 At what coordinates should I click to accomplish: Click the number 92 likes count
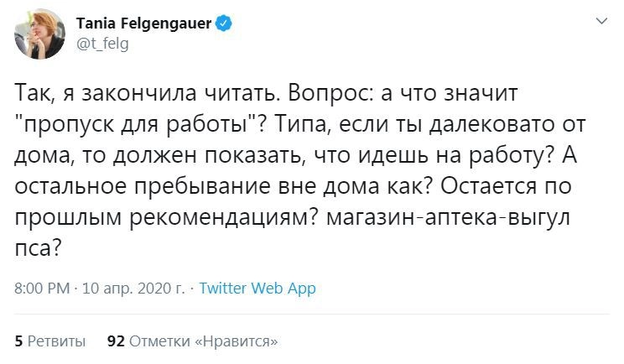[x=117, y=341]
